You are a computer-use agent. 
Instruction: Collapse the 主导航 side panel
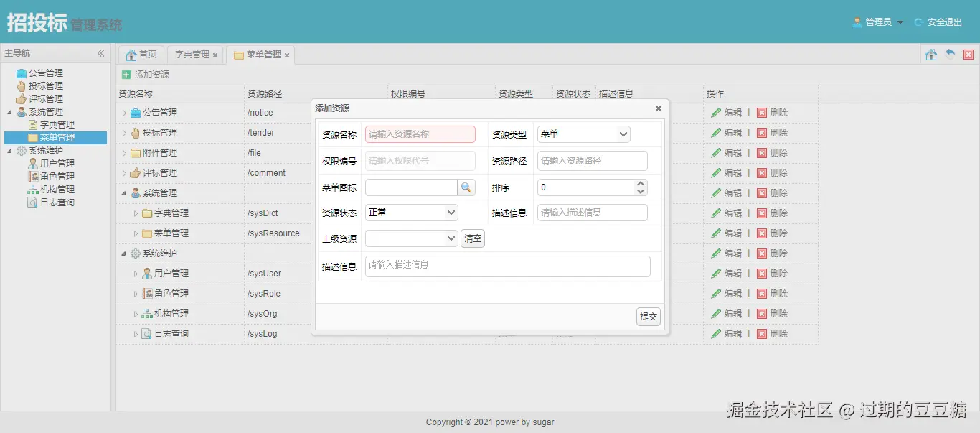pyautogui.click(x=101, y=53)
